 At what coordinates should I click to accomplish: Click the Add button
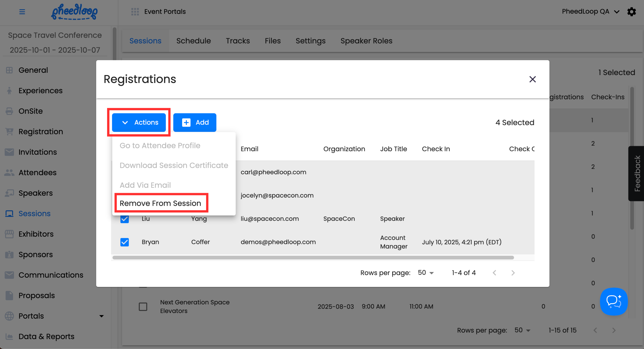coord(195,122)
